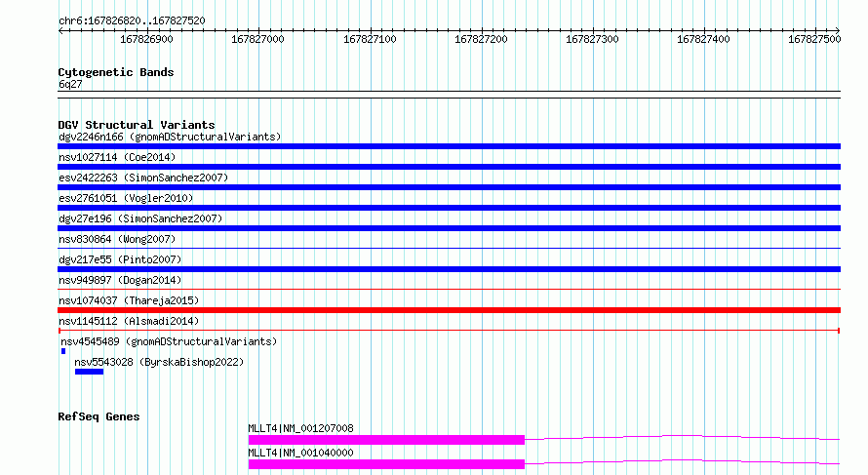Screen dimensions: 868x475
Task: Click the blue bar below dgv27e196
Action: pyautogui.click(x=449, y=228)
